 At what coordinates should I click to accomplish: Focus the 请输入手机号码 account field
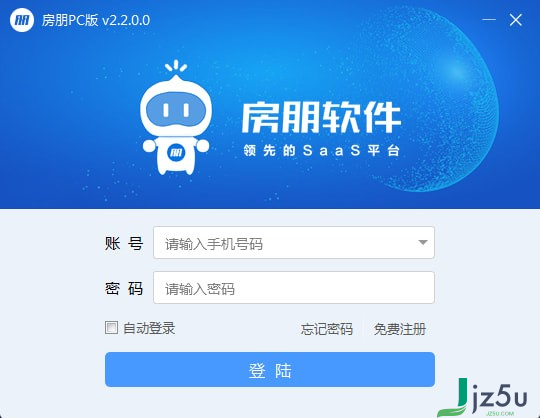click(x=294, y=242)
